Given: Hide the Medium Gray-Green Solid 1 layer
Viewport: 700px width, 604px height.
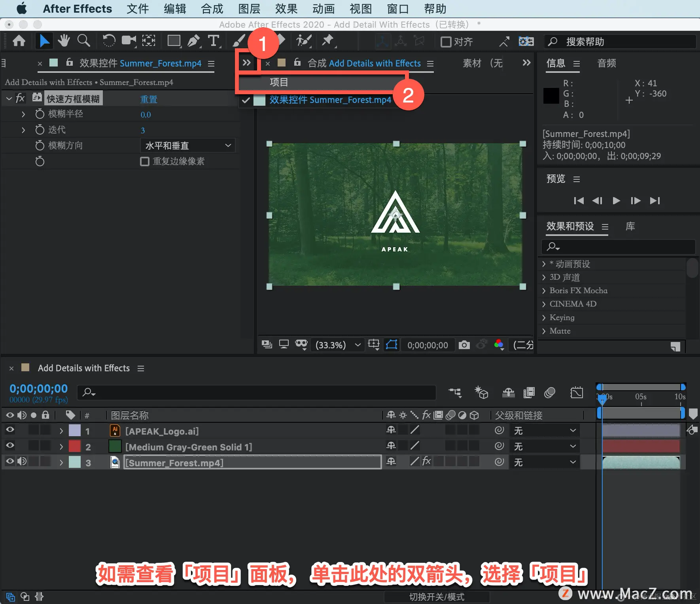Looking at the screenshot, I should click(10, 446).
